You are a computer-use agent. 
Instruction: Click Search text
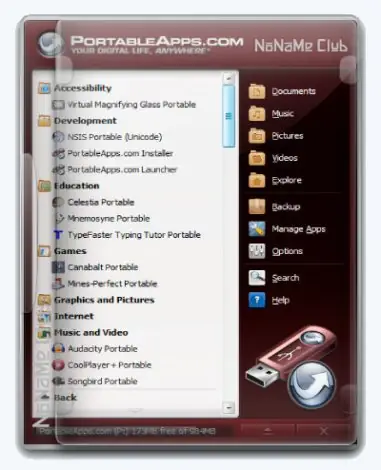tap(285, 278)
